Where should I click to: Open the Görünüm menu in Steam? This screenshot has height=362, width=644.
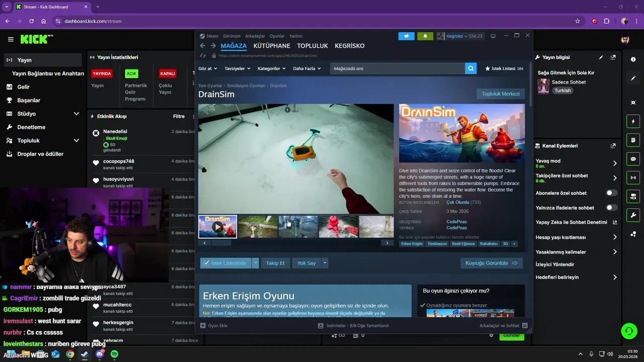[x=231, y=36]
